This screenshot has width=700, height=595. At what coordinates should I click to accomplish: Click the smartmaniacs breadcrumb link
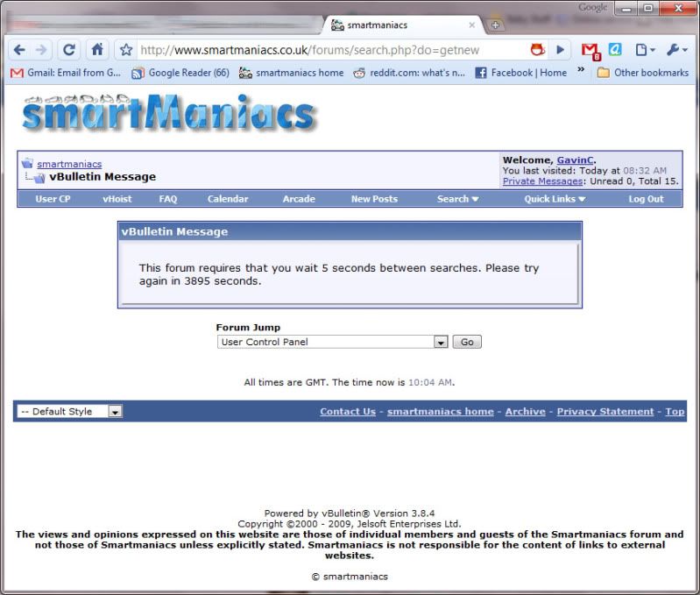click(x=69, y=164)
